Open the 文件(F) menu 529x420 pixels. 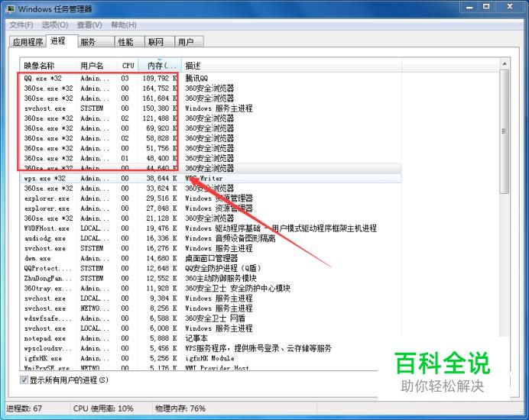click(x=21, y=25)
